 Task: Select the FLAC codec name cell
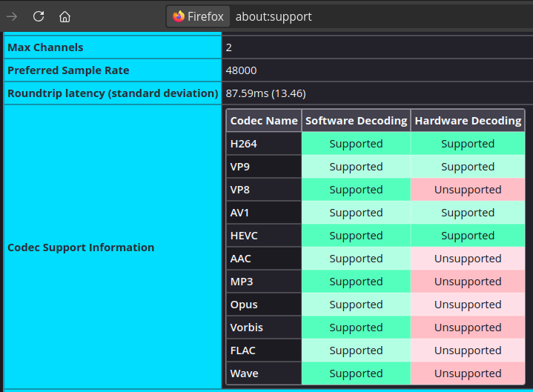coord(264,351)
